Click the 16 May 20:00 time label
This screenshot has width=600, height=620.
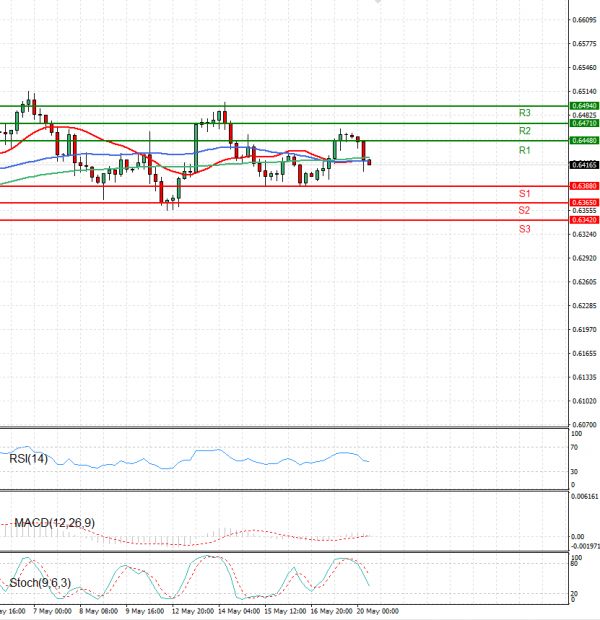pos(331,611)
